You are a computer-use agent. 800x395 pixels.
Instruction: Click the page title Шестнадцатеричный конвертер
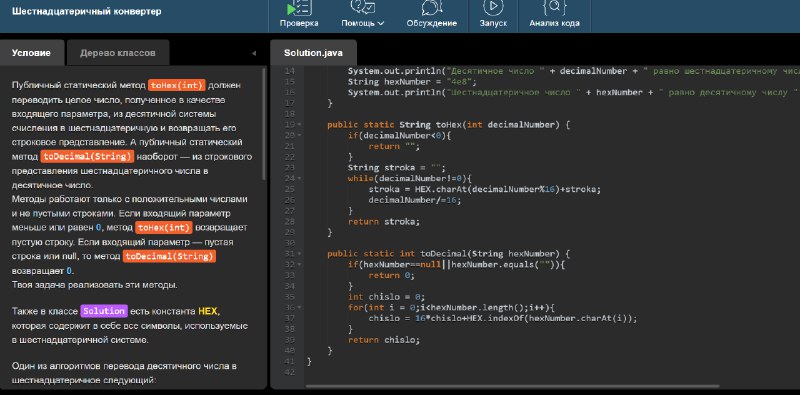pyautogui.click(x=87, y=11)
